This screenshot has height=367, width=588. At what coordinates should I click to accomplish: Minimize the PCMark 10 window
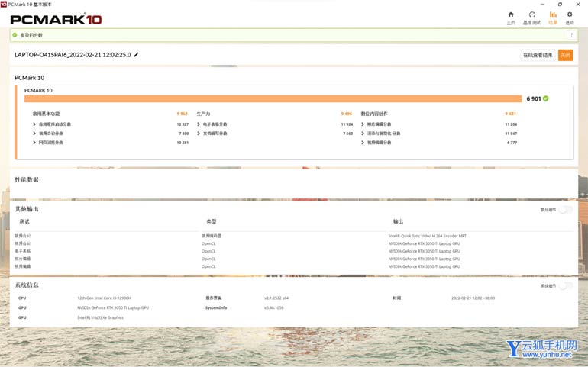tap(542, 4)
